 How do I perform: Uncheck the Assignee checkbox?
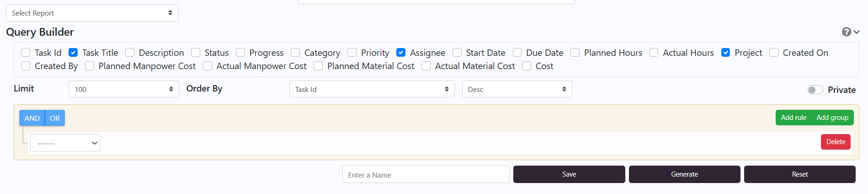point(401,53)
